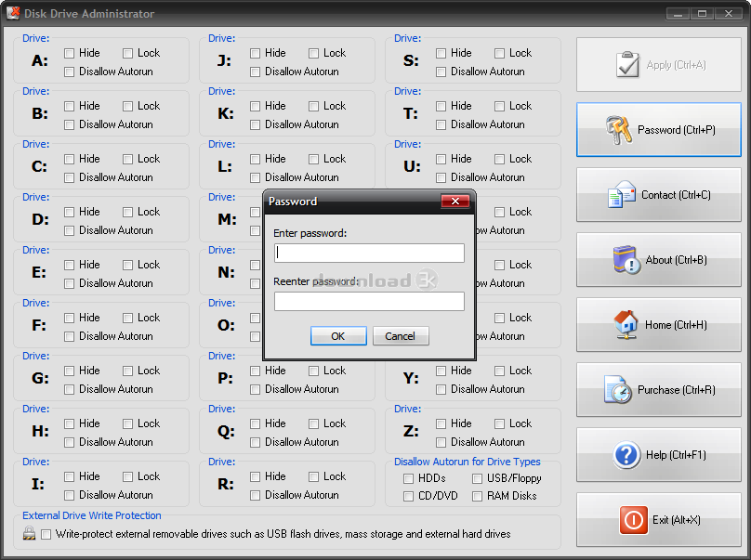
Task: Check Lock for drive D:
Action: (x=127, y=212)
